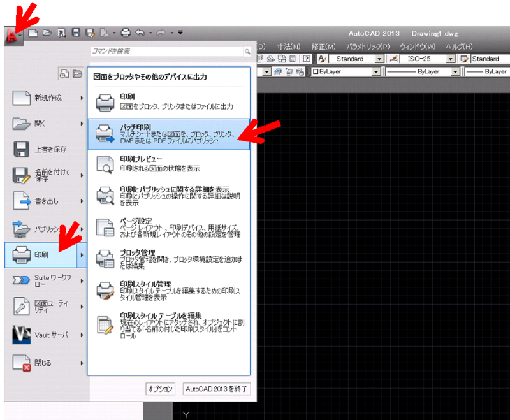Choose 印刷とパブリッシュに関する詳細を表示 option
This screenshot has width=510, height=420.
pyautogui.click(x=168, y=196)
